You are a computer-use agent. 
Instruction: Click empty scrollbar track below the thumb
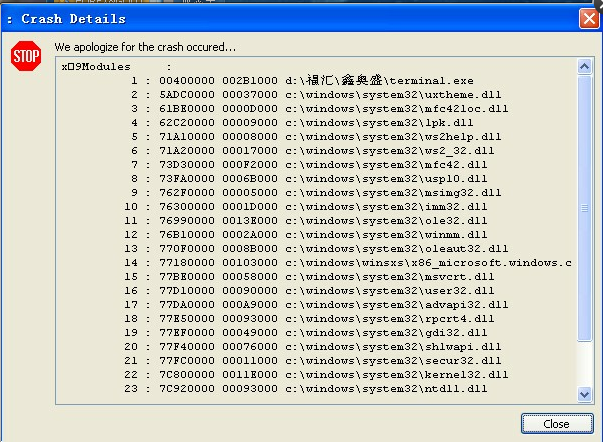pyautogui.click(x=585, y=364)
